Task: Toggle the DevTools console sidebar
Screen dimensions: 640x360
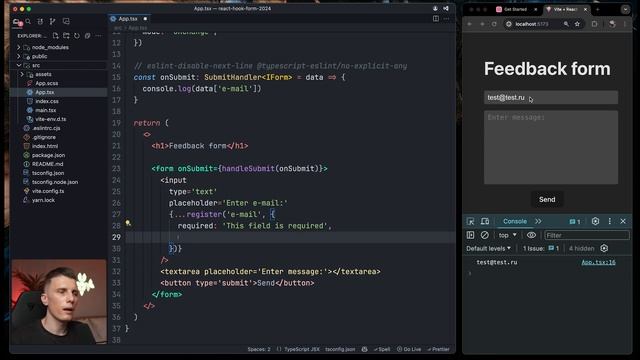Action: 471,235
